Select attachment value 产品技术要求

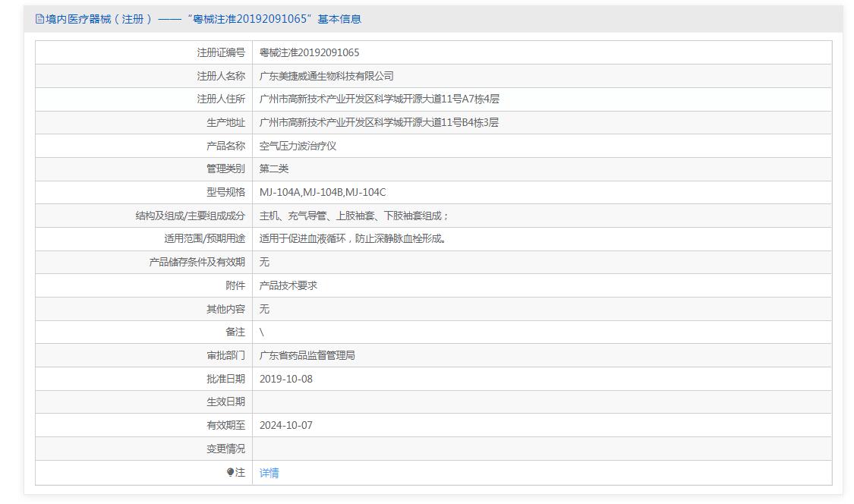tap(288, 285)
